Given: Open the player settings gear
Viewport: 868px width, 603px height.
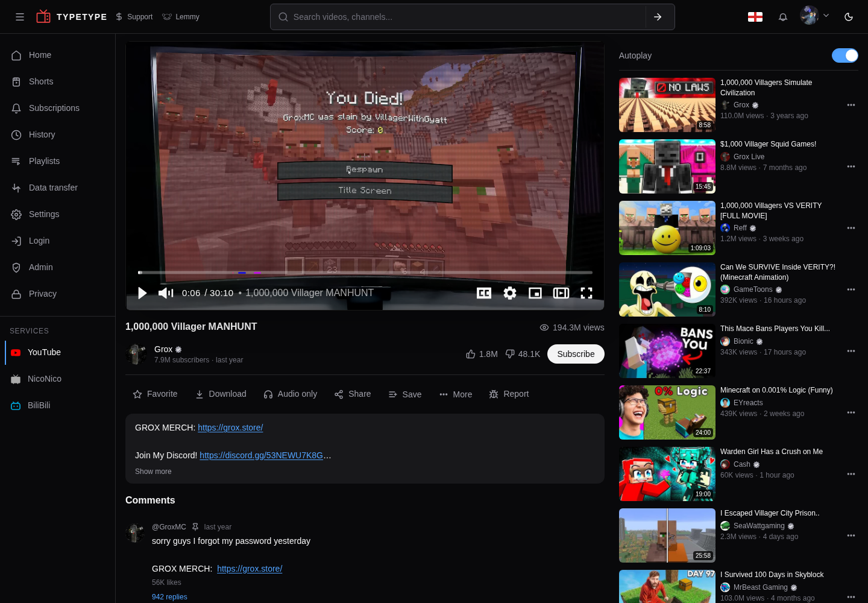Looking at the screenshot, I should tap(510, 293).
